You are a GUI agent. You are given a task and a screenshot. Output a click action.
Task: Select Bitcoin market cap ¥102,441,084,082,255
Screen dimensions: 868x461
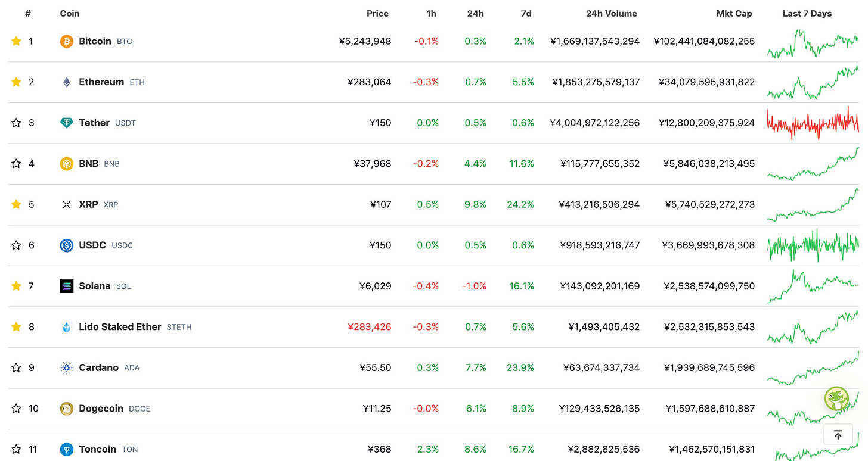[704, 41]
